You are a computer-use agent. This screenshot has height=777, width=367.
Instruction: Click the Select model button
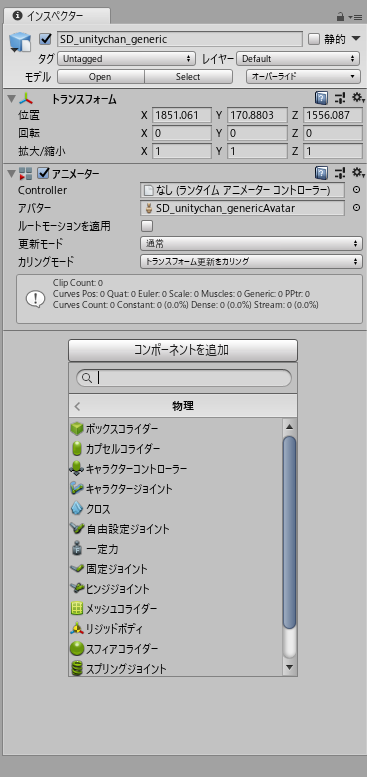pos(188,77)
